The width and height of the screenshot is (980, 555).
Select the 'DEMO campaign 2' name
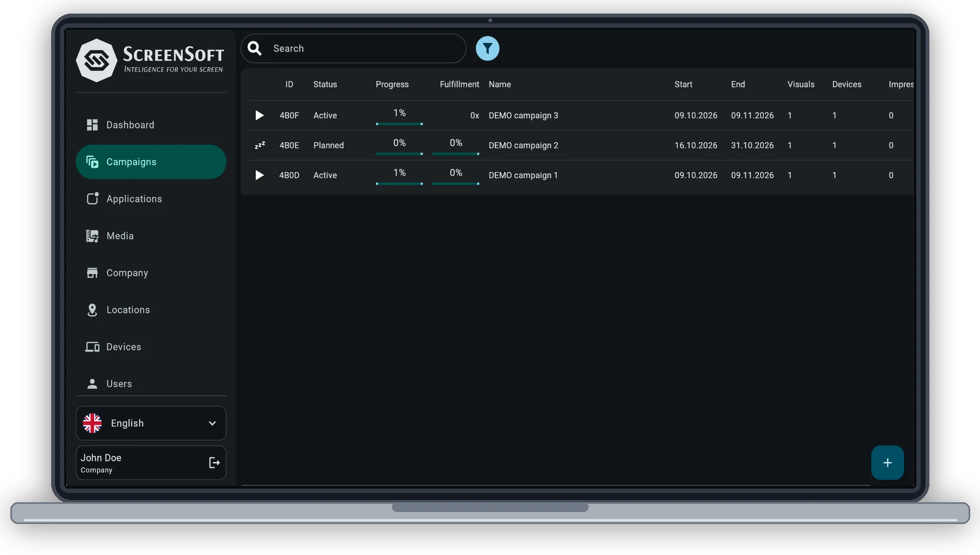(523, 145)
